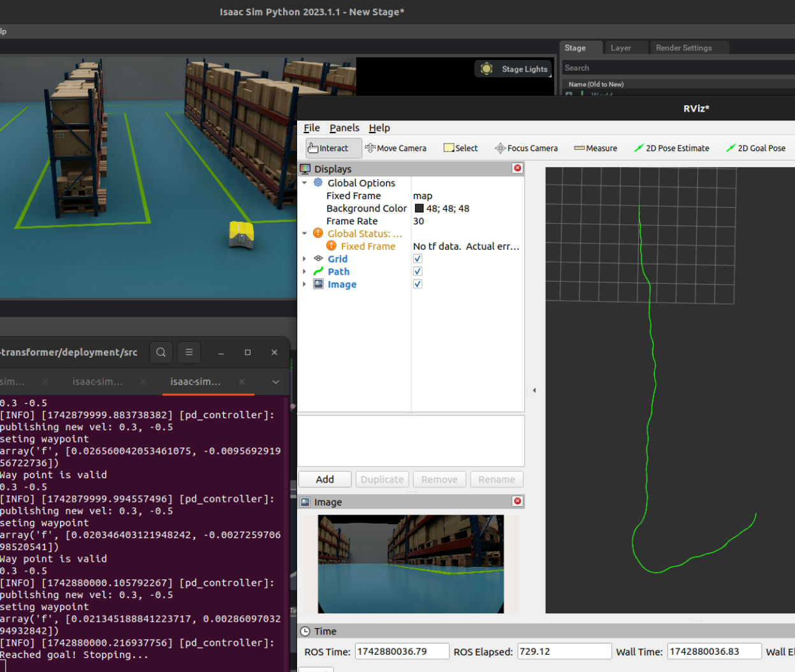Select the 2D Pose Estimate tool
Screen dimensions: 795x672
[x=671, y=148]
